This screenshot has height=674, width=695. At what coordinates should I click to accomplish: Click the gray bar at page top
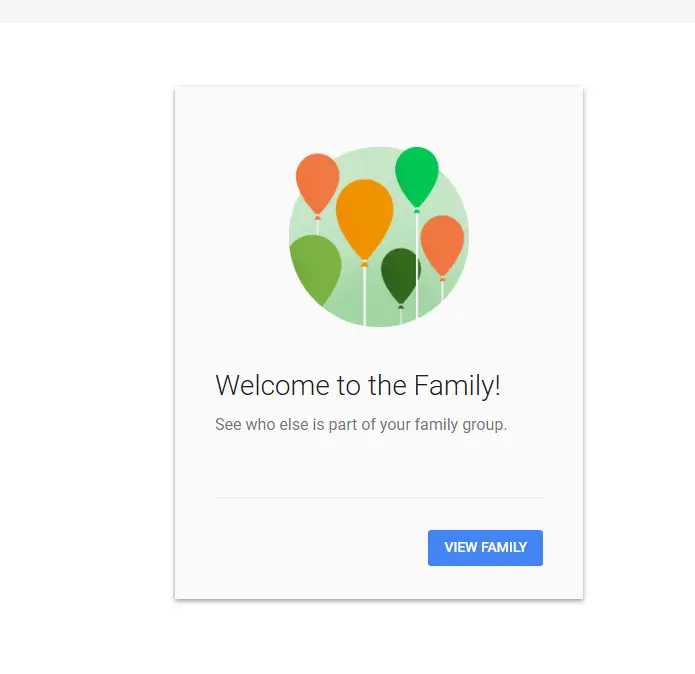click(x=348, y=11)
